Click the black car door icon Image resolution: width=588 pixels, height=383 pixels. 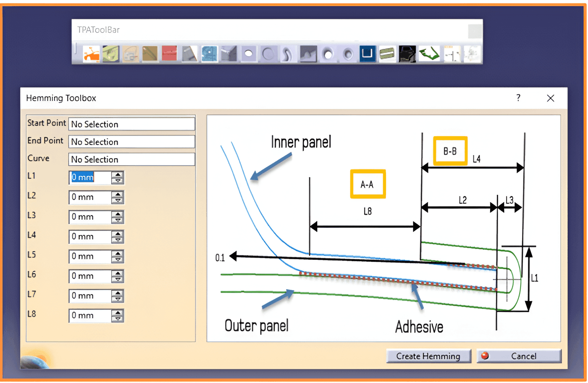(x=407, y=54)
